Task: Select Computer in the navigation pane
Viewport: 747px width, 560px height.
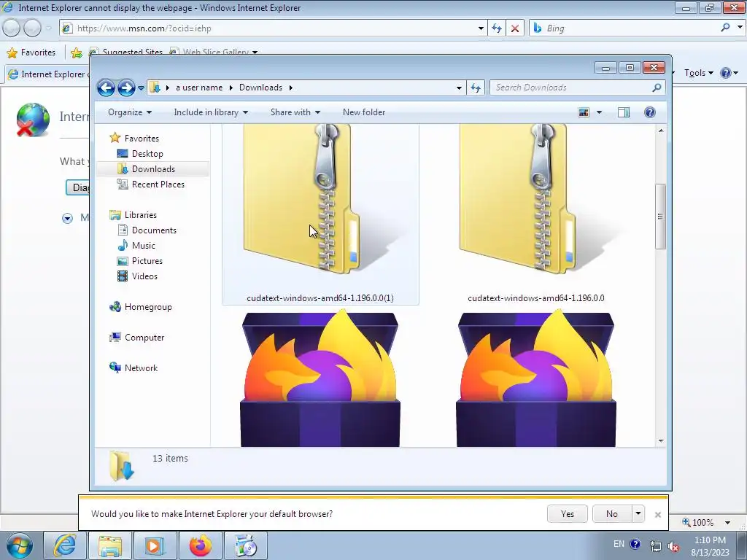Action: click(x=144, y=338)
